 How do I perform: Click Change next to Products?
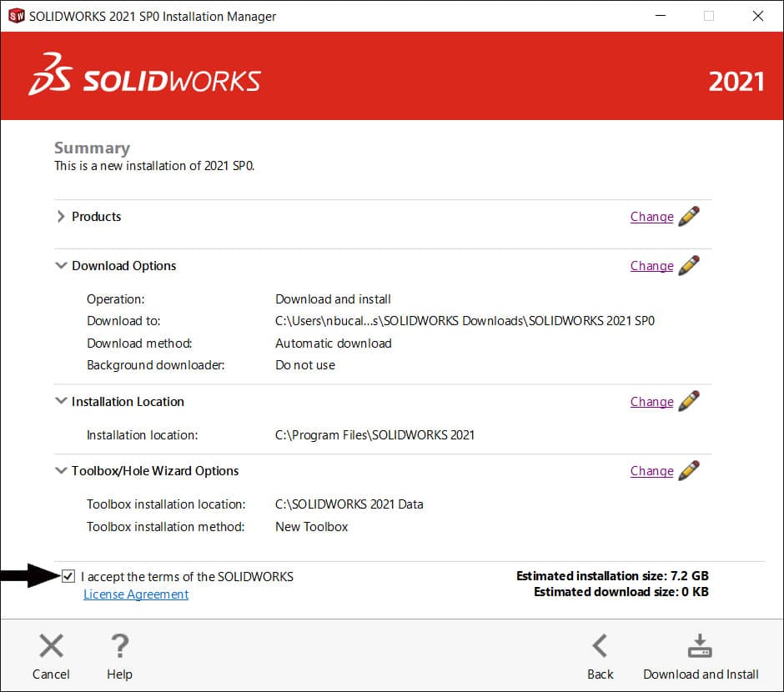651,217
